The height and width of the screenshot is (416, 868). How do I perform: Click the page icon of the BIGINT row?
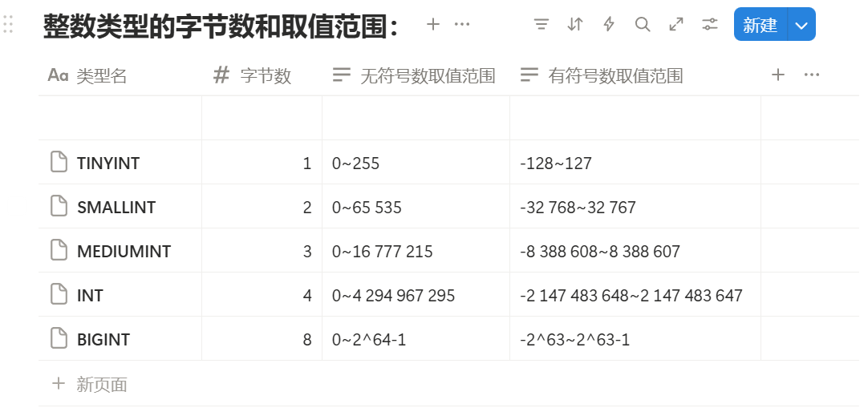coord(59,338)
